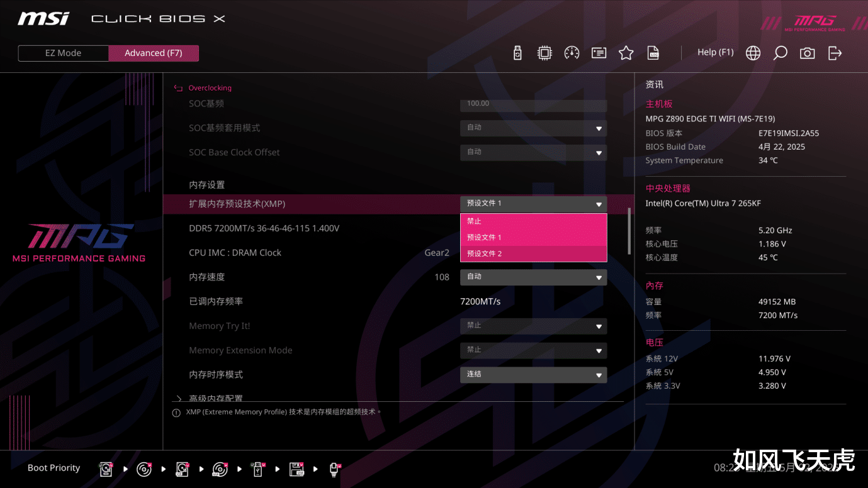Click the 系統 3.3V reading 3.280 V

pos(772,386)
